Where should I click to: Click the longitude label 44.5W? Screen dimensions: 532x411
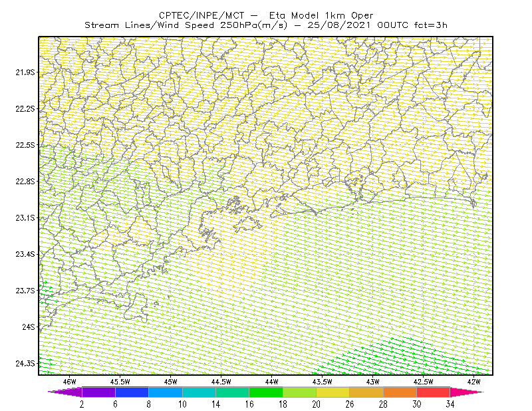pyautogui.click(x=221, y=382)
